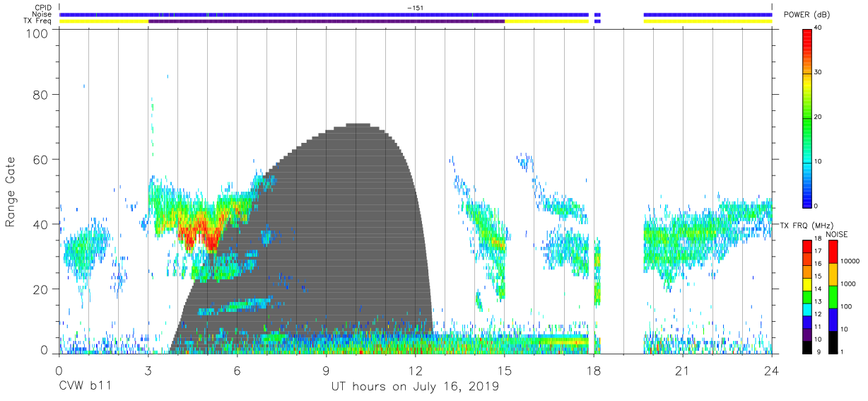Click the blue Noise bar above the plot

click(324, 14)
